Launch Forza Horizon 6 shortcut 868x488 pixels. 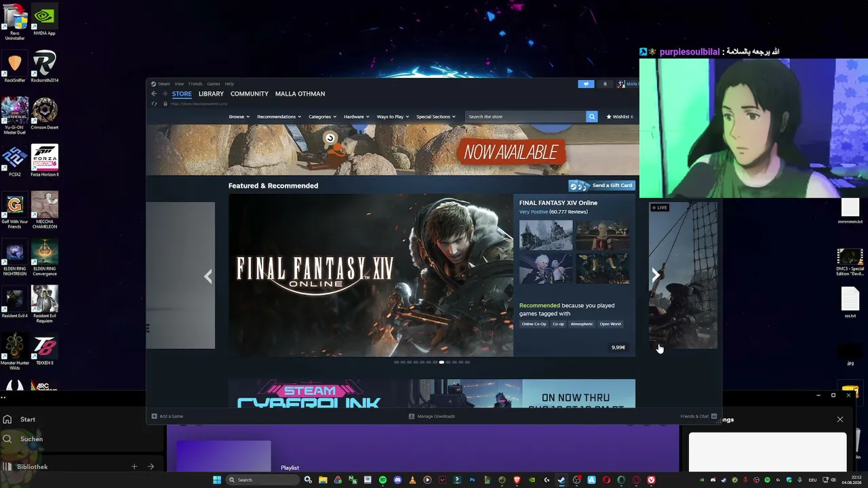44,161
